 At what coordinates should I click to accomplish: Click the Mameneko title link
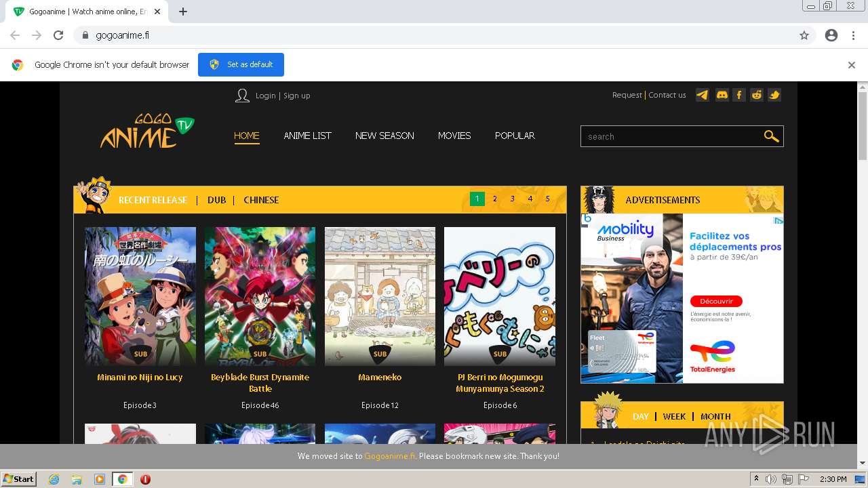tap(380, 377)
